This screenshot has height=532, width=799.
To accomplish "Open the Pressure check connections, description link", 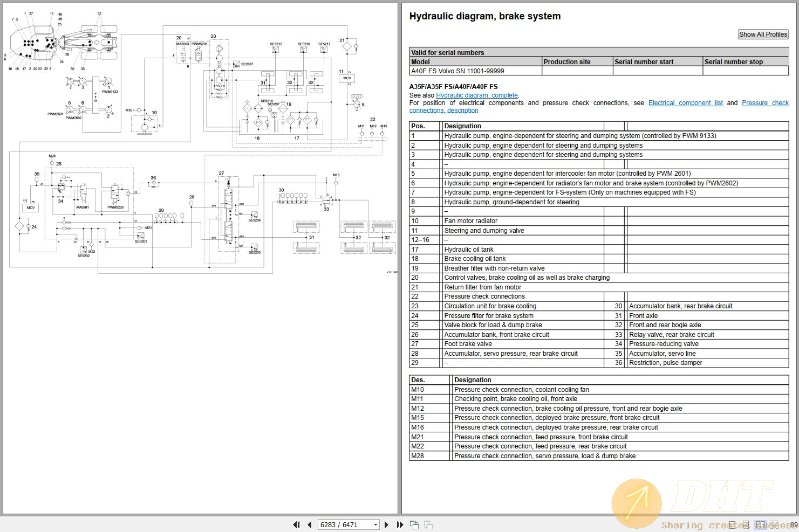I will point(599,107).
